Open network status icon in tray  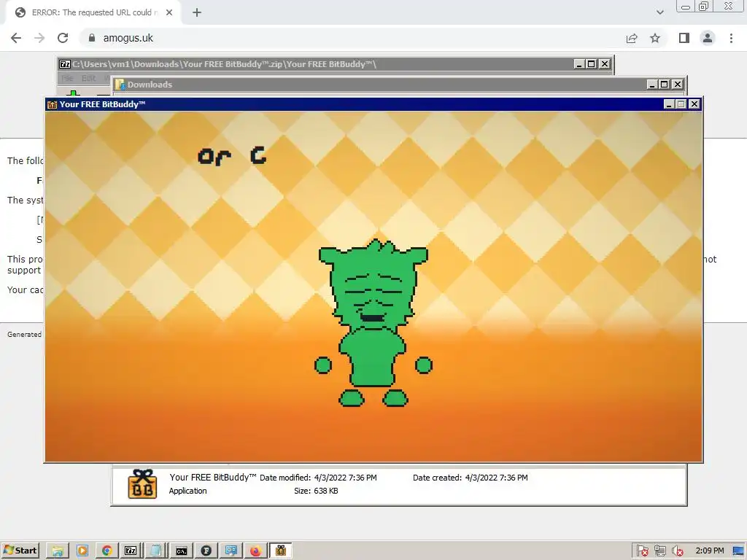(x=659, y=551)
